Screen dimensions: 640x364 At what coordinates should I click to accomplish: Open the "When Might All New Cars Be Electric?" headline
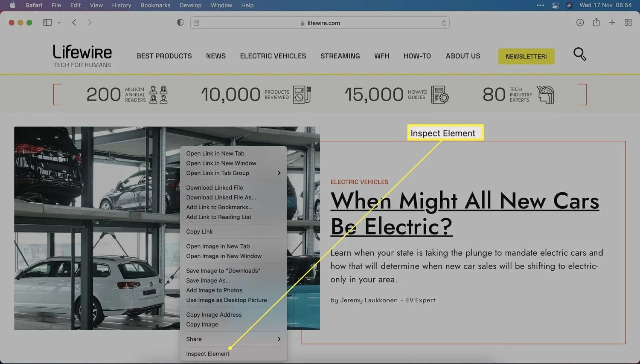tap(465, 213)
